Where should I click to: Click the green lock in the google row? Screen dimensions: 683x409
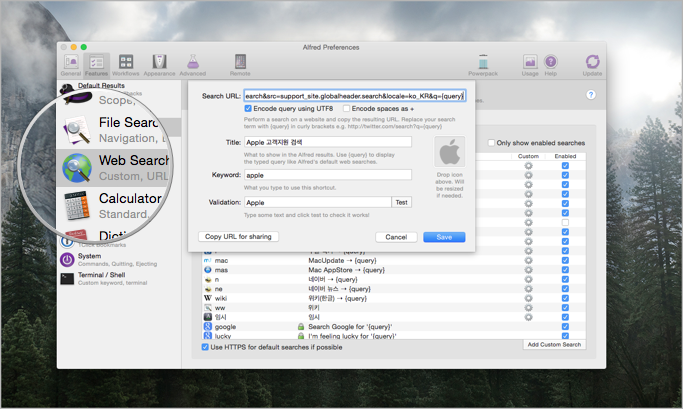click(301, 326)
